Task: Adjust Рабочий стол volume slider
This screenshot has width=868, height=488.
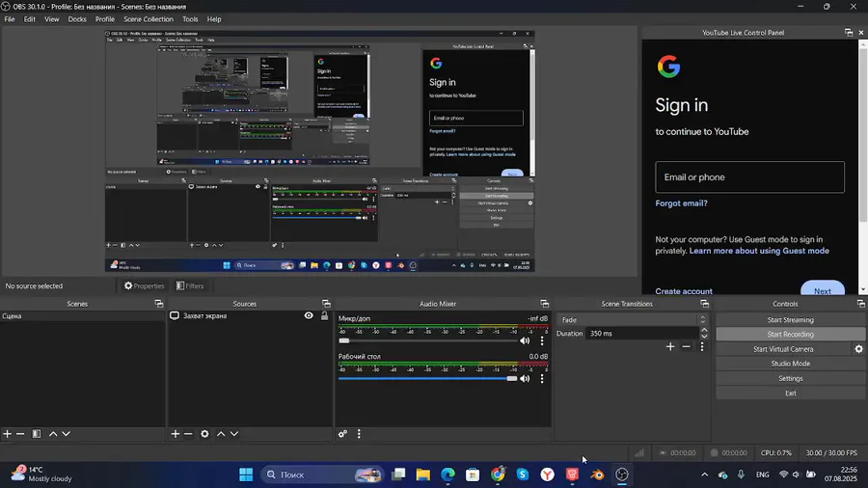Action: [x=428, y=378]
